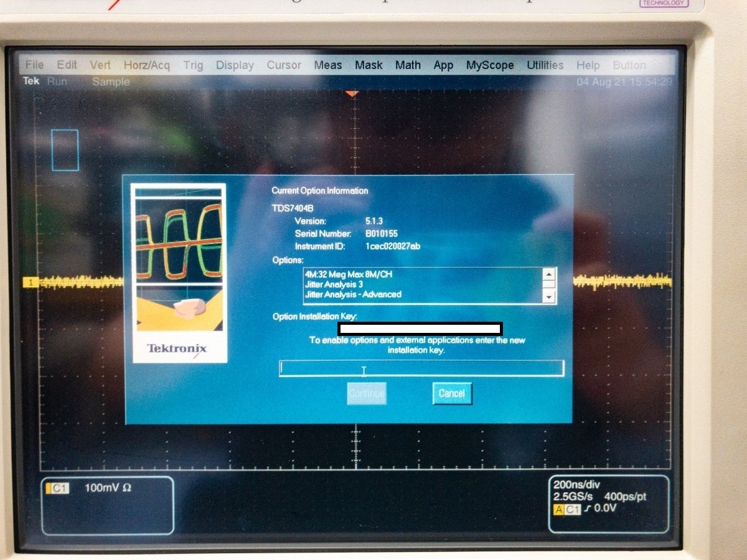Open the Vert menu
The width and height of the screenshot is (747, 560).
(x=100, y=65)
